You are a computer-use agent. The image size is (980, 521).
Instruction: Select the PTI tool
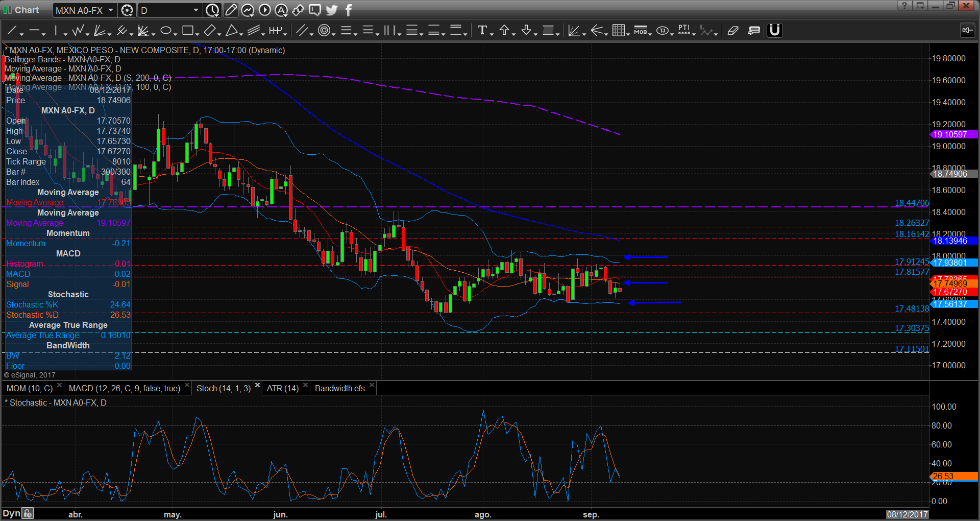[684, 31]
